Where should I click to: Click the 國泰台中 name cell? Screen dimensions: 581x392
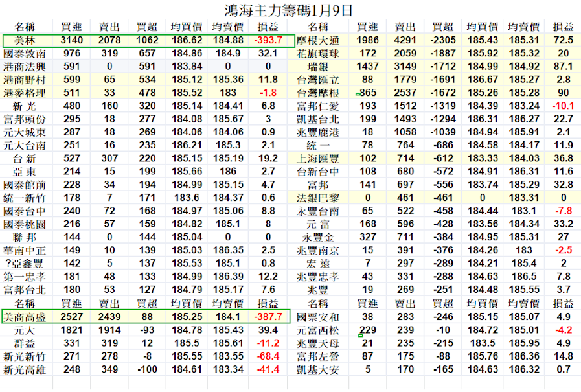[25, 211]
